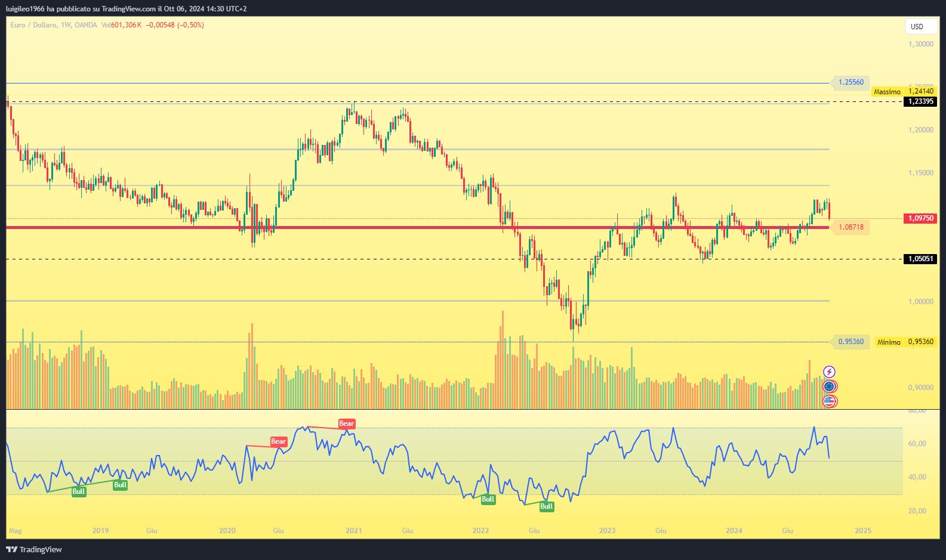Click the 2023 label on time axis
The image size is (946, 560).
click(x=607, y=531)
